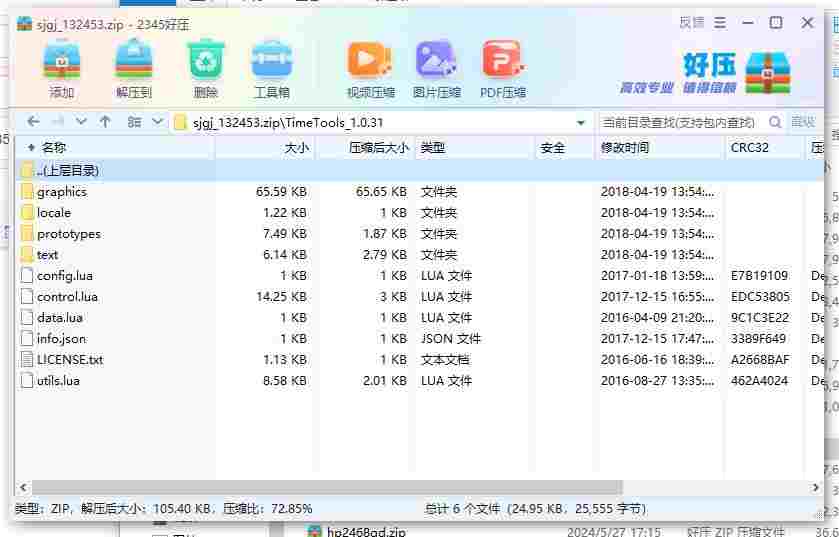Select the locale folder
The height and width of the screenshot is (537, 839).
click(420, 213)
